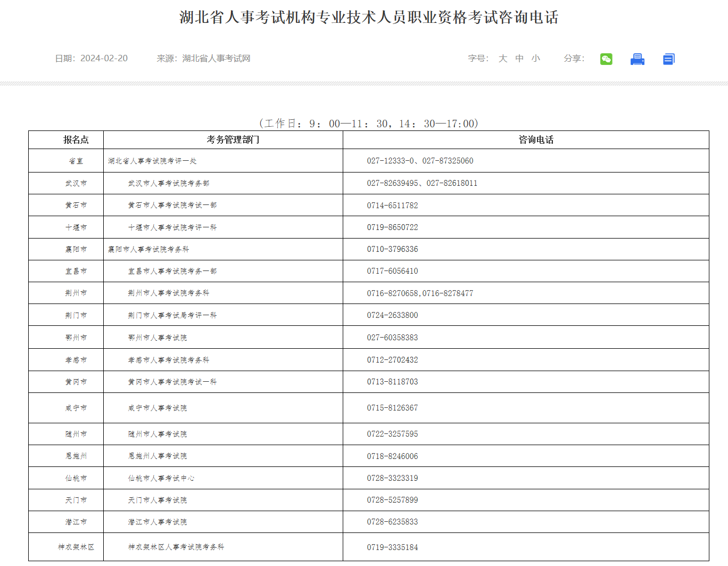Screen dimensions: 728x566
Task: Set font size to 中 (medium)
Action: point(519,59)
